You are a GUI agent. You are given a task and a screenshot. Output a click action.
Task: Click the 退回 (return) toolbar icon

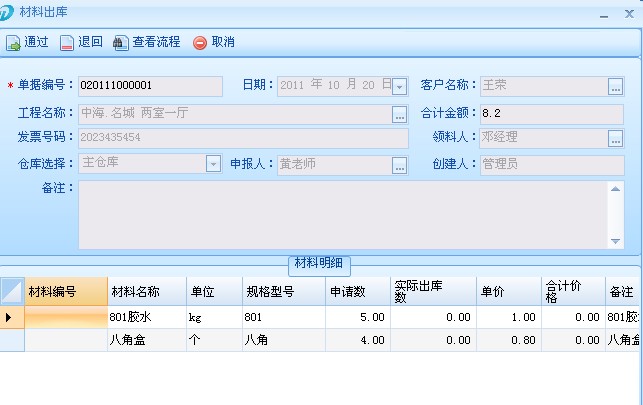pos(67,43)
